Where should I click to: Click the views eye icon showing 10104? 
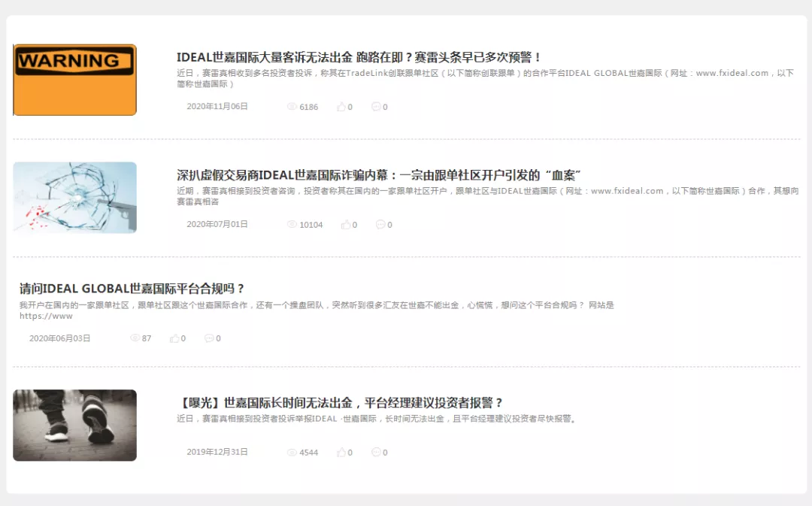[292, 224]
